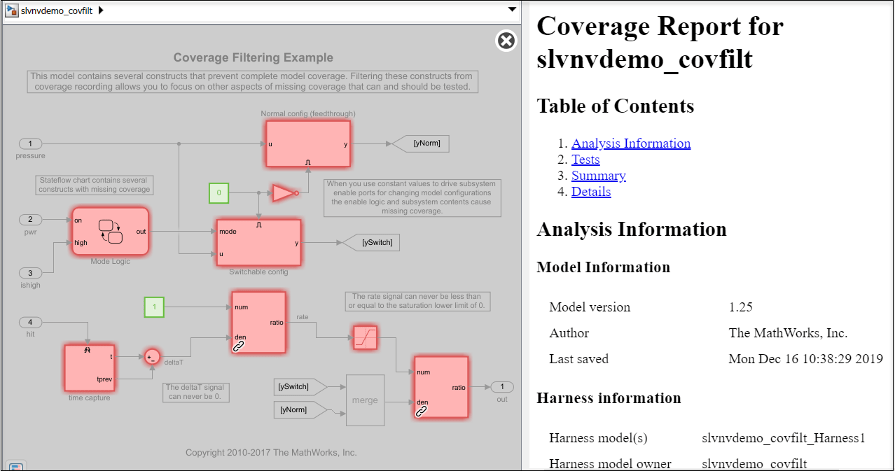The image size is (895, 471).
Task: Click the annotation 'The rate signal can never be less'
Action: point(417,301)
